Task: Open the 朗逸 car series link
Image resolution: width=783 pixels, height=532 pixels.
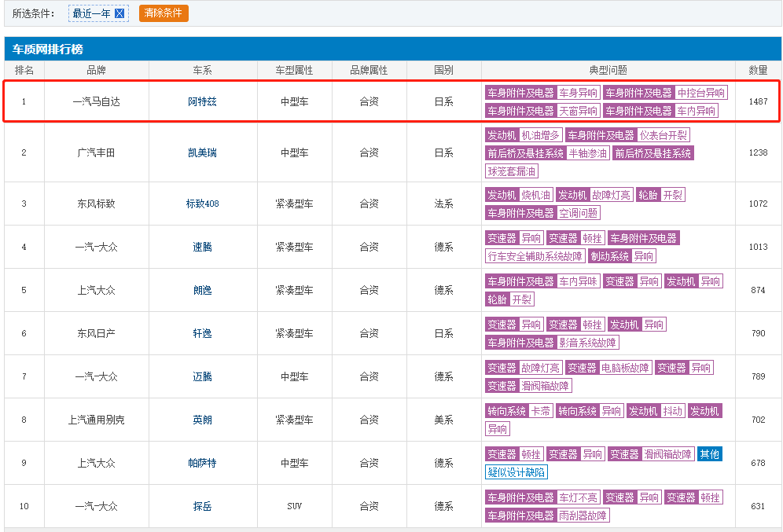Action: pos(202,291)
